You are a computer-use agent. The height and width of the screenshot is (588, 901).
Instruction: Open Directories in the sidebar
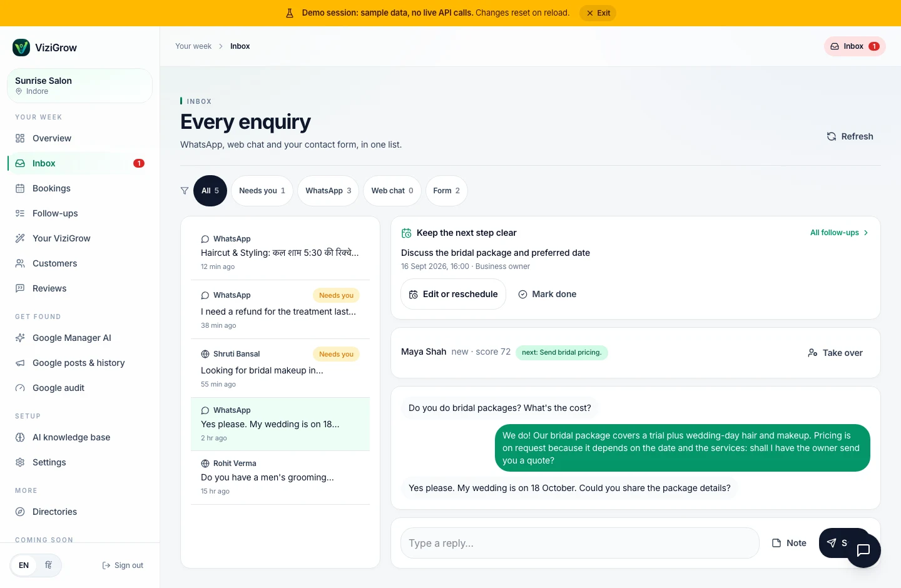tap(79, 512)
